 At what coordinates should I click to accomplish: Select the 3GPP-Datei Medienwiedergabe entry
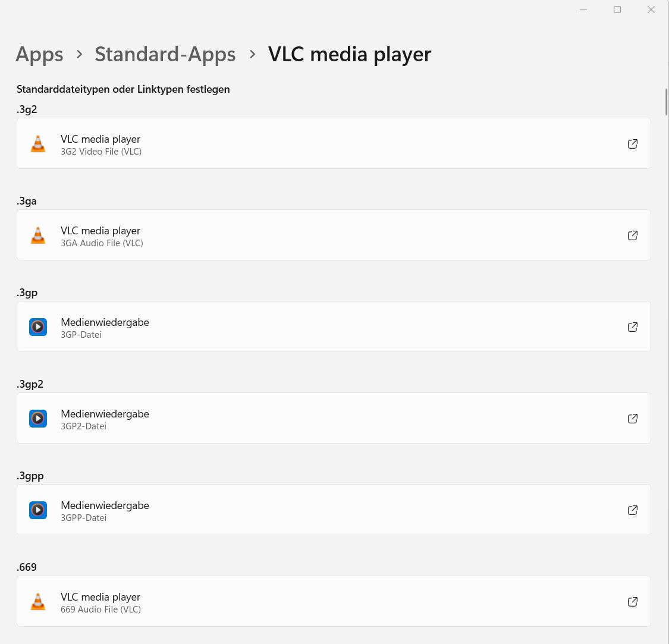click(x=333, y=510)
